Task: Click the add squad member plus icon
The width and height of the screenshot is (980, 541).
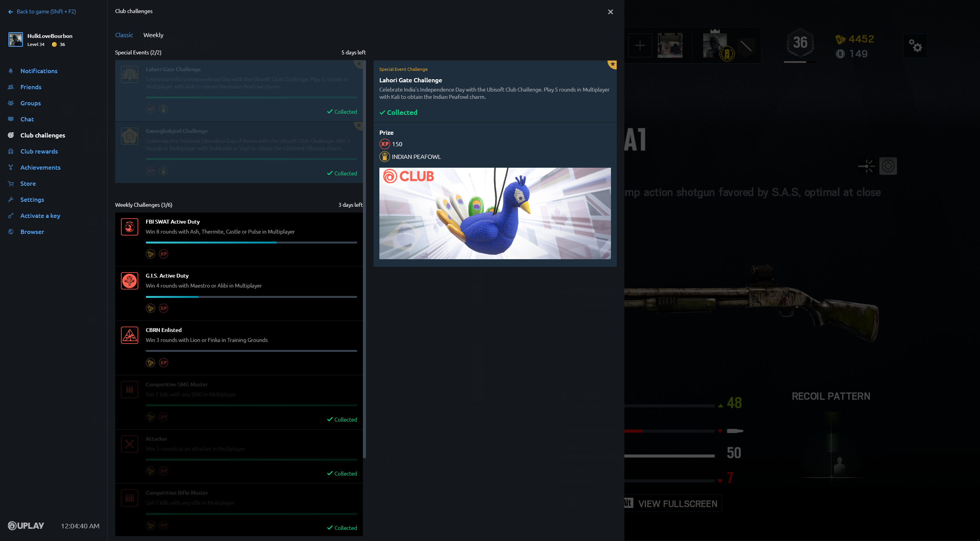Action: coord(640,46)
